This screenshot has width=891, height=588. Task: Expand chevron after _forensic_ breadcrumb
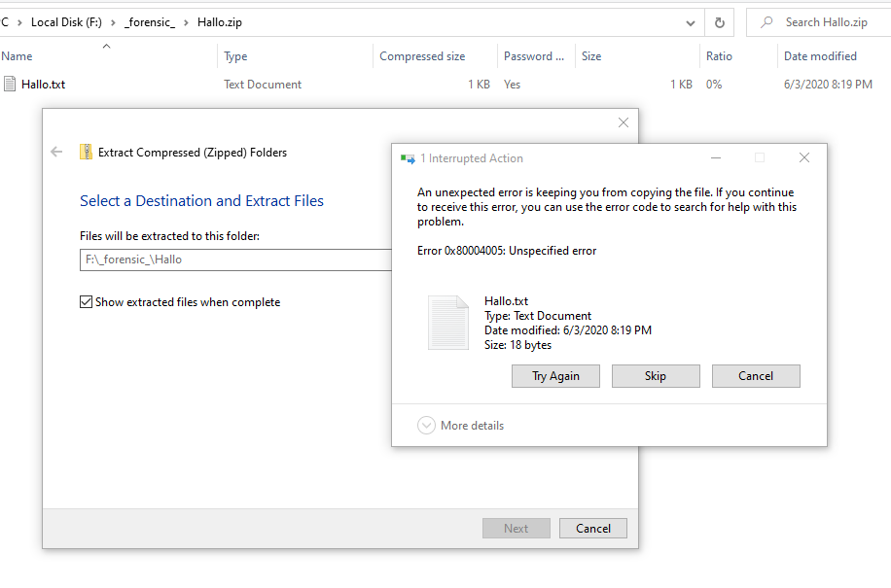pyautogui.click(x=186, y=22)
